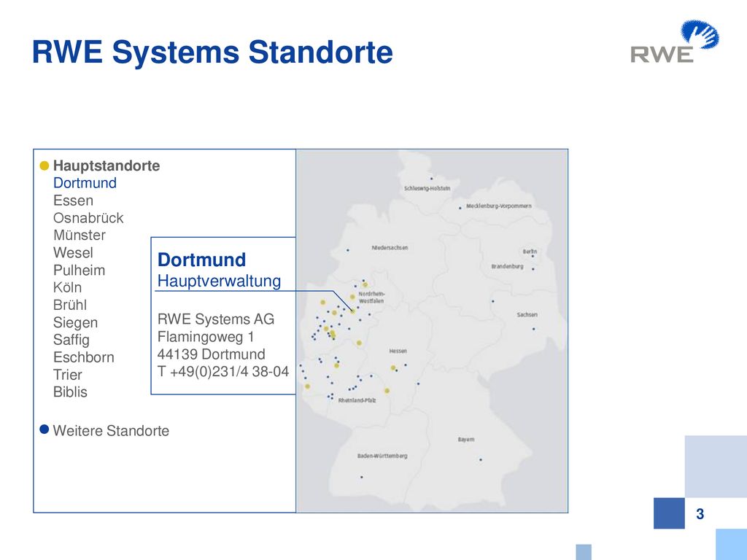Click the Flamingoweg 1 street line
This screenshot has height=560, width=747.
click(206, 337)
